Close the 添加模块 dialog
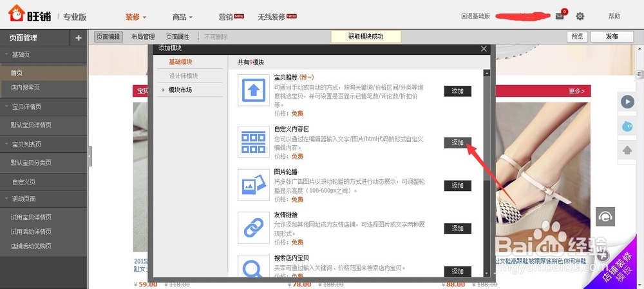The image size is (644, 289). coord(484,48)
